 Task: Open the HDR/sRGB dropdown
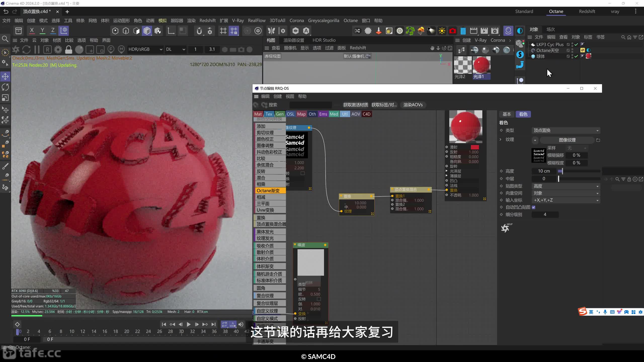tap(145, 50)
